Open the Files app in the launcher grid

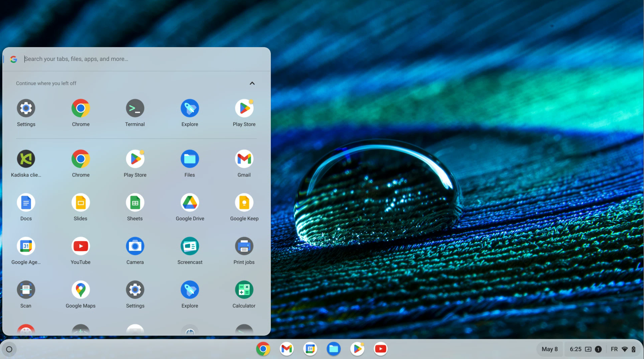pyautogui.click(x=190, y=159)
